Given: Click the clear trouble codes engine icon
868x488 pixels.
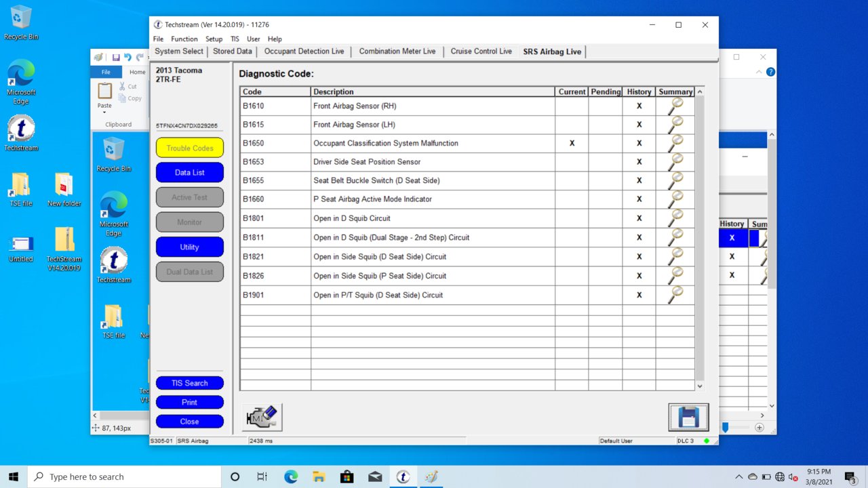Looking at the screenshot, I should [262, 418].
